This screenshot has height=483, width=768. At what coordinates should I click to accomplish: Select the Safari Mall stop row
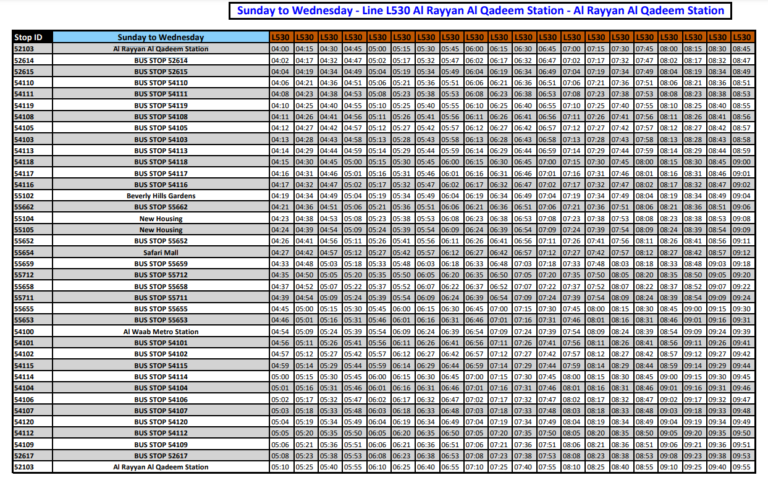(161, 253)
